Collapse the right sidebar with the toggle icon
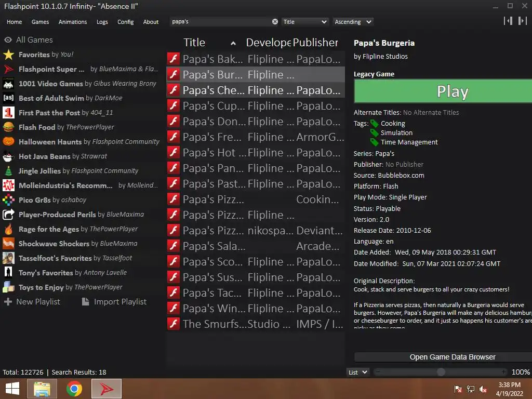The image size is (532, 399). coord(523,21)
